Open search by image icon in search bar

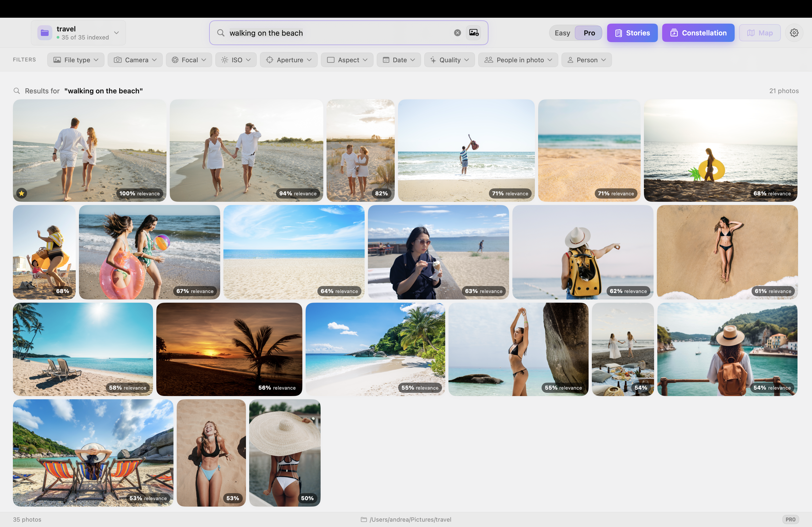[474, 33]
